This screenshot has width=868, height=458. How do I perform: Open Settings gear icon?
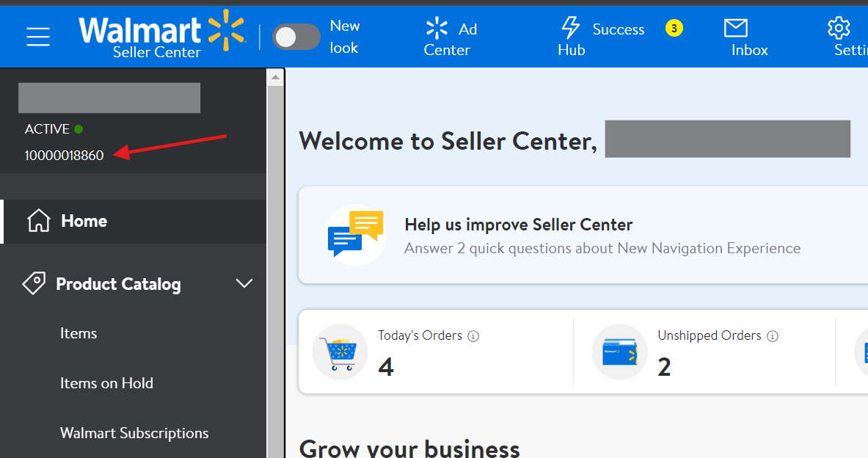(838, 28)
